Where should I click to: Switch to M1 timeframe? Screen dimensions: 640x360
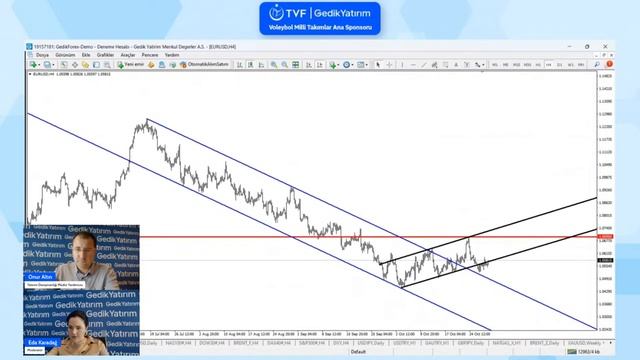pyautogui.click(x=495, y=64)
